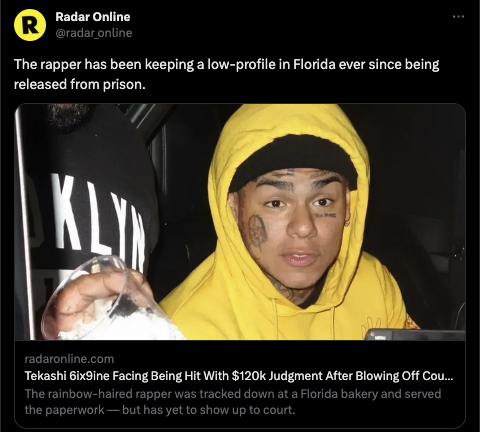Click the hand holding the cup
Viewport: 480px width, 432px height.
point(97,293)
